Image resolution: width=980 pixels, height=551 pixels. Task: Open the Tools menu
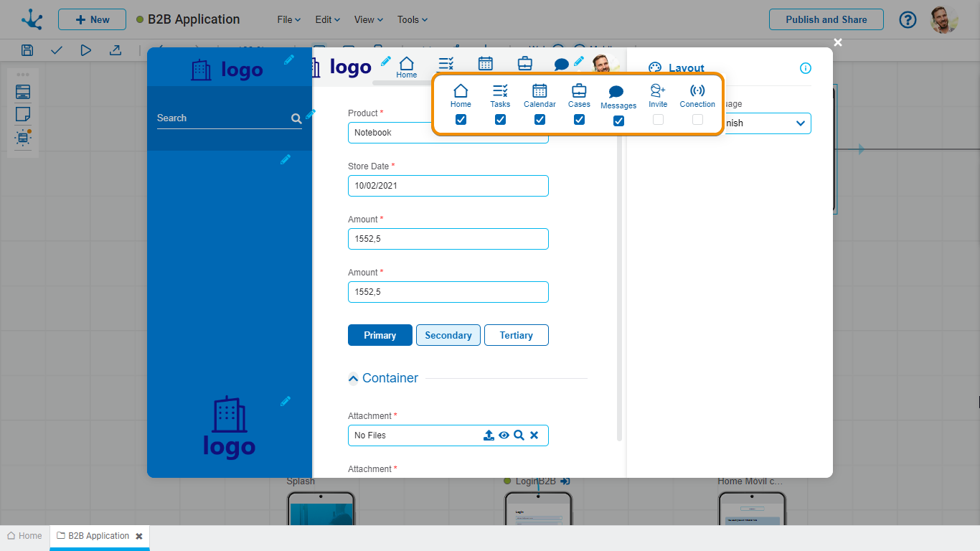point(413,20)
